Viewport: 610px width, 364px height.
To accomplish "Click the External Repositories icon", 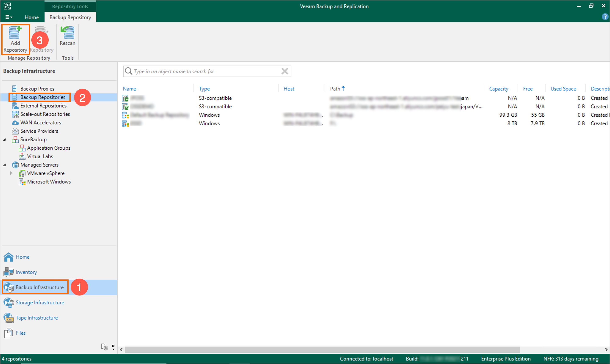I will (15, 106).
